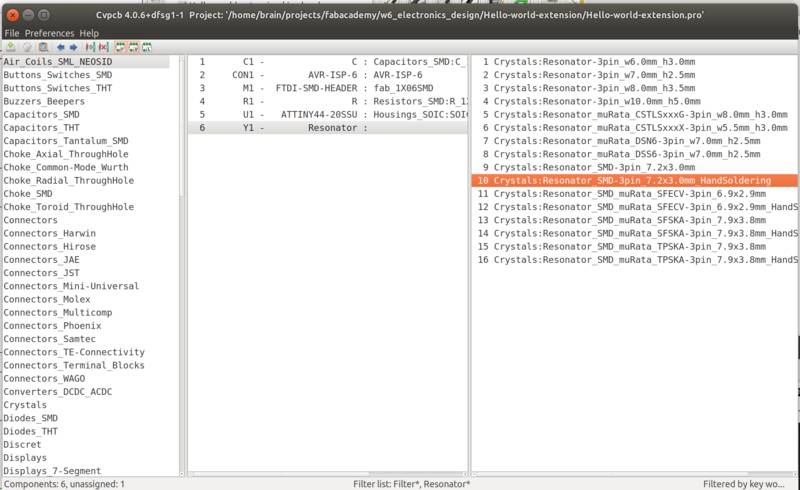Select component row CON1 AVR-ISP-6

coord(328,75)
